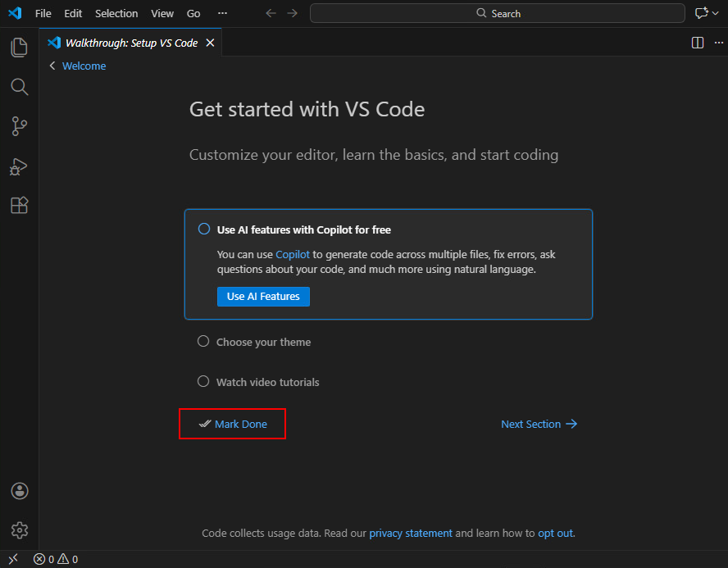Mark the Choose your theme step circle
Viewport: 728px width, 568px height.
coord(203,342)
